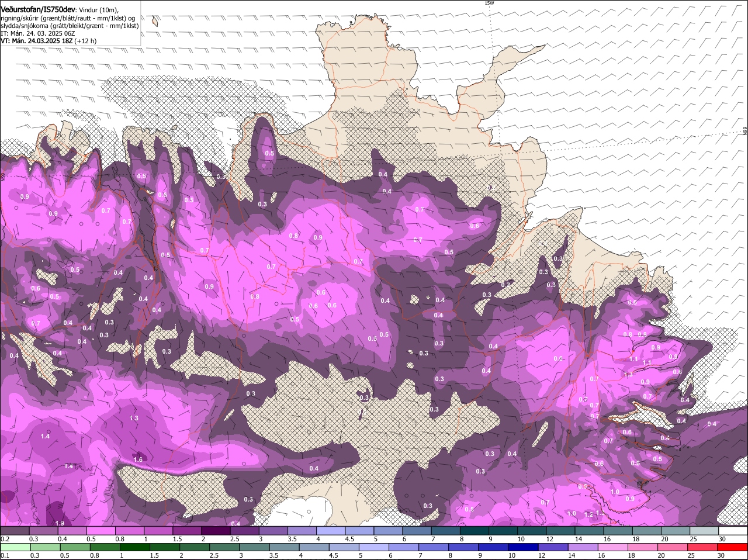Pick lavender lower swatch starting at 14
The height and width of the screenshot is (560, 748).
pyautogui.click(x=583, y=547)
